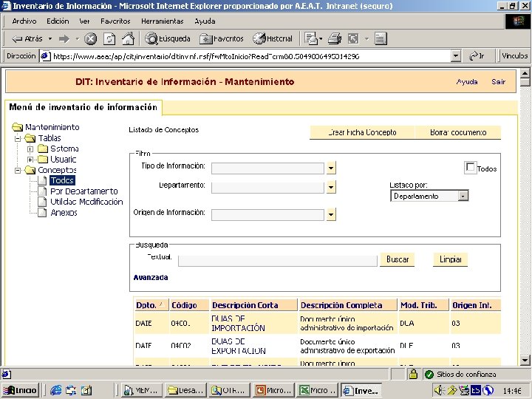This screenshot has height=399, width=532.
Task: Click the Tipo de Información field
Action: pos(267,168)
